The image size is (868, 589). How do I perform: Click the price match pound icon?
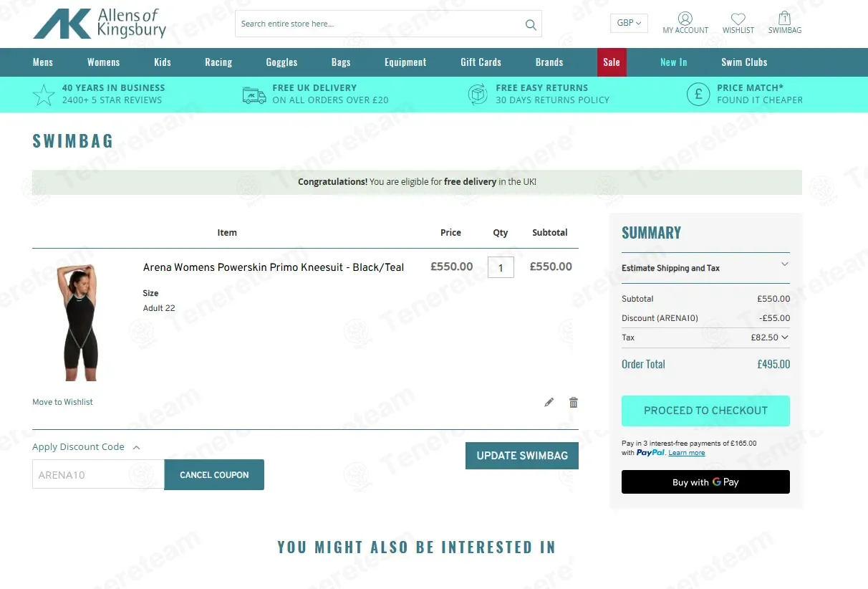698,94
